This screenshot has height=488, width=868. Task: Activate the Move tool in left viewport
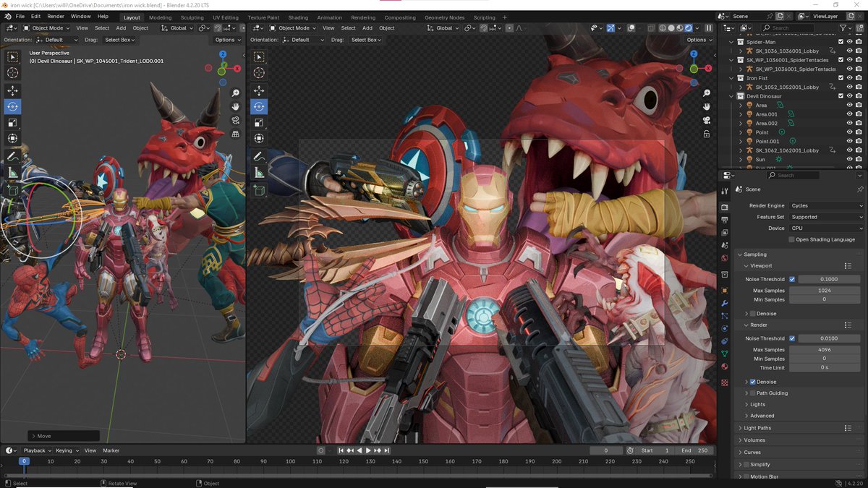pyautogui.click(x=12, y=90)
